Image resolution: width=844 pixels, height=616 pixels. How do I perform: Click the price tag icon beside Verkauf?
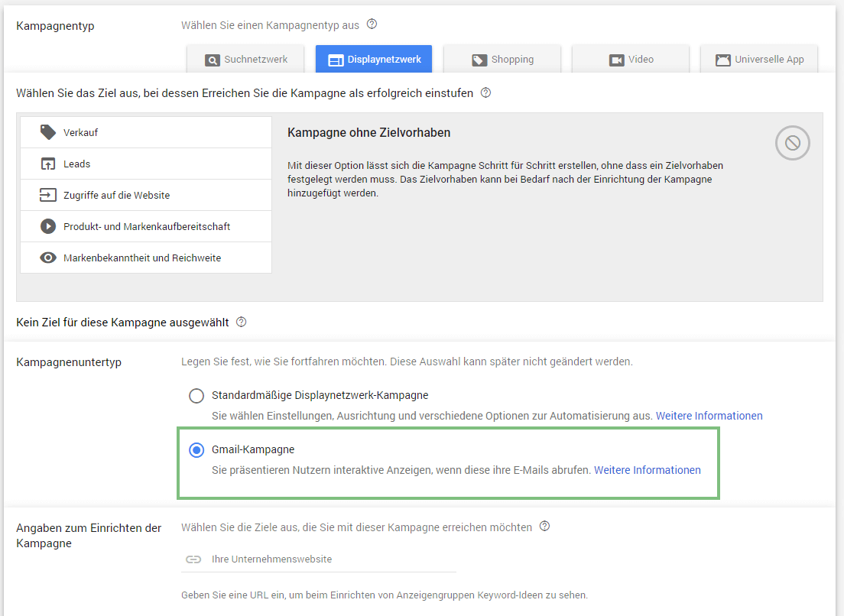[48, 131]
